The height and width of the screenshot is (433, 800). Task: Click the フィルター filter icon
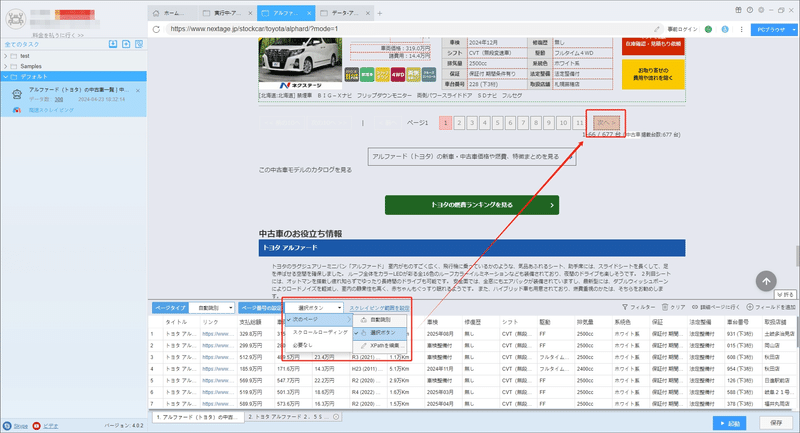(x=624, y=307)
